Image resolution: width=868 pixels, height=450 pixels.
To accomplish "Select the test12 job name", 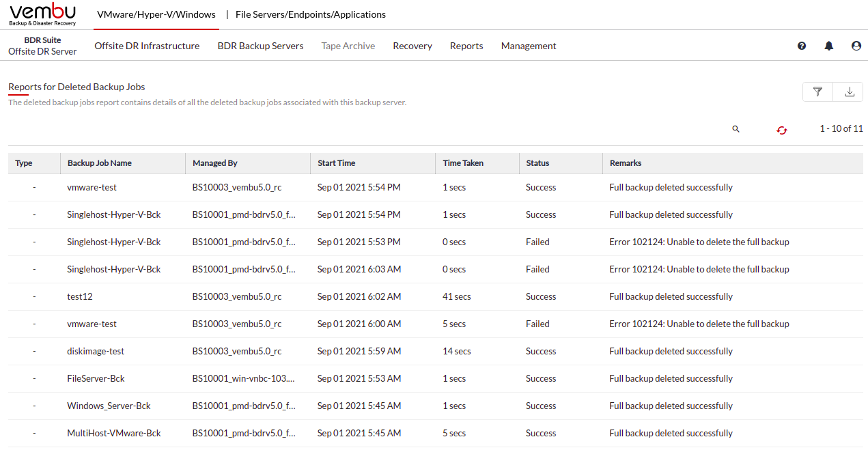I will pyautogui.click(x=80, y=296).
